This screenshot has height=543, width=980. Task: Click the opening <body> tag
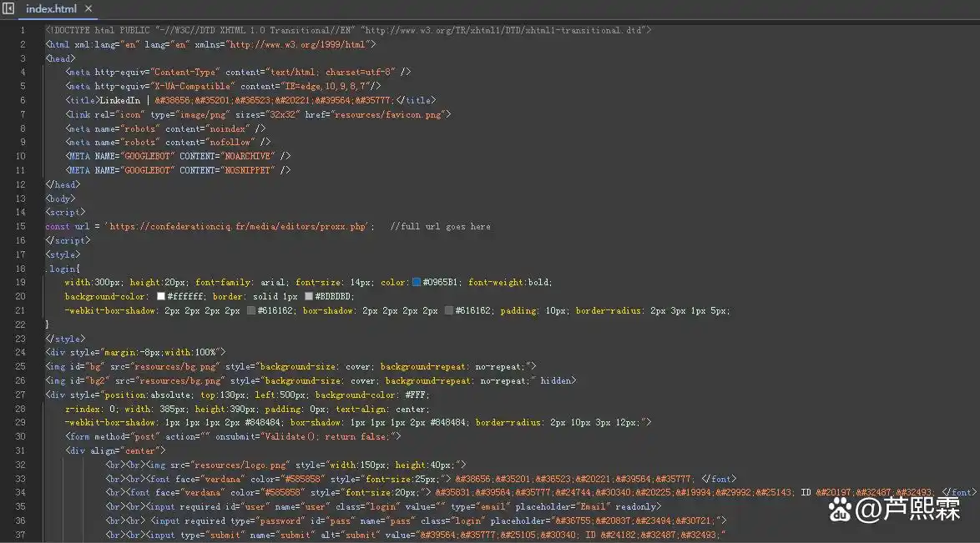pos(60,199)
